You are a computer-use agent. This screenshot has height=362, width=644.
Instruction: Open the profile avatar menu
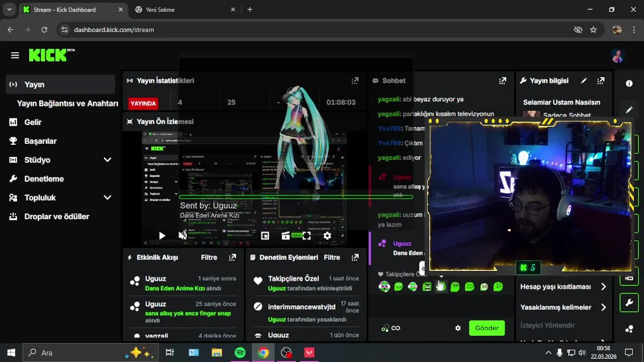click(x=617, y=56)
